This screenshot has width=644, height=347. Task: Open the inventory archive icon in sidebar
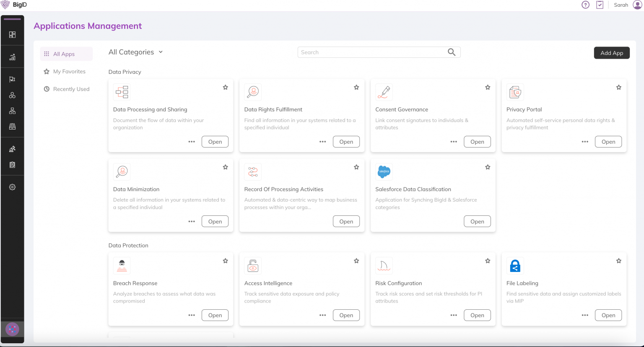[x=12, y=127]
